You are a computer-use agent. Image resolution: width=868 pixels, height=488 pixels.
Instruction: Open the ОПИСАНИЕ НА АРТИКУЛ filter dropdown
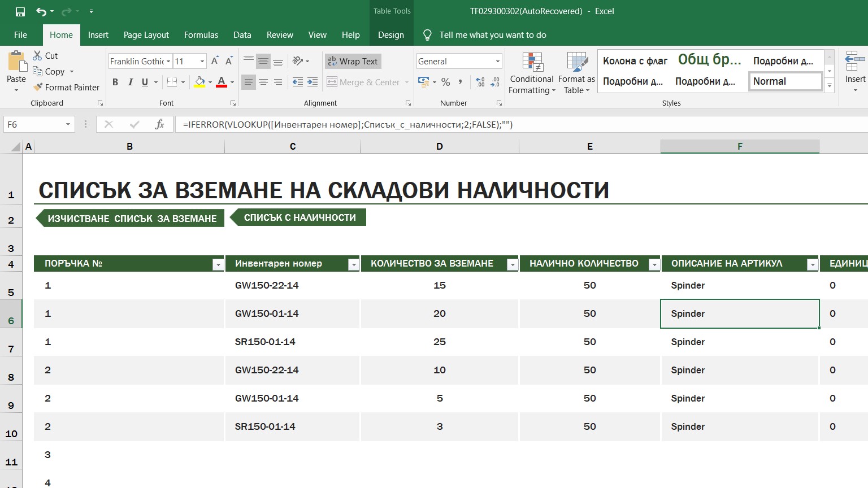click(813, 264)
